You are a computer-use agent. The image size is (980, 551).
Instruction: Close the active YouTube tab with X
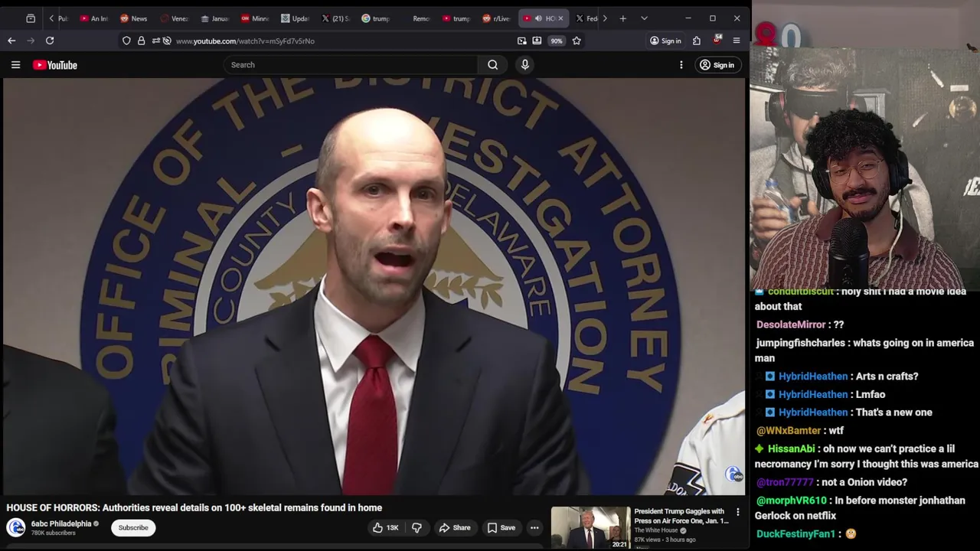[x=560, y=18]
